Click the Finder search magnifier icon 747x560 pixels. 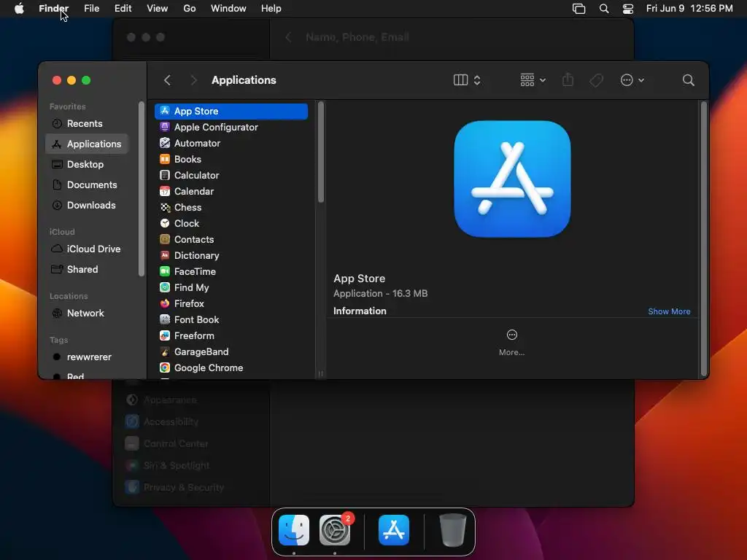tap(688, 80)
